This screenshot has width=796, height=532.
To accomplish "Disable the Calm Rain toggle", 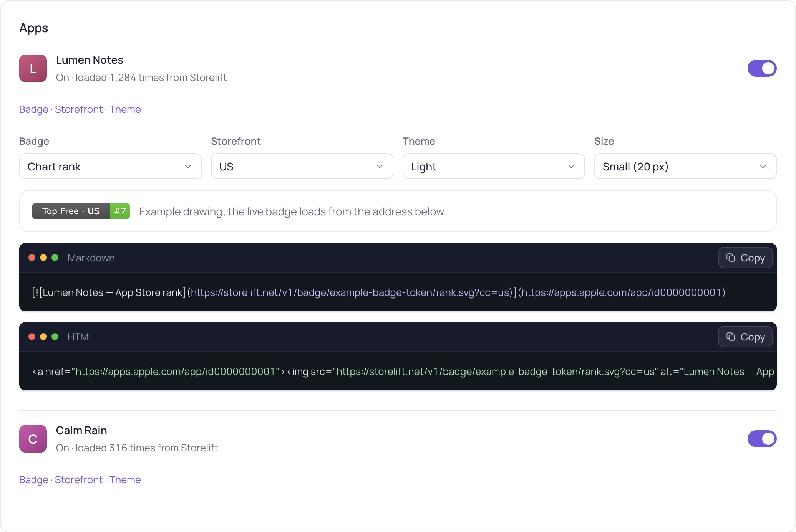I will pyautogui.click(x=762, y=439).
